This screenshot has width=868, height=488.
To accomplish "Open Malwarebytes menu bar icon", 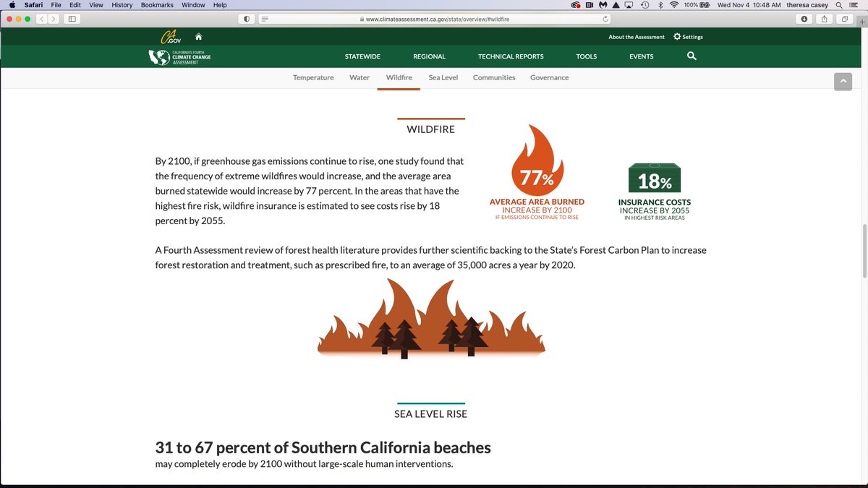I will click(x=603, y=5).
